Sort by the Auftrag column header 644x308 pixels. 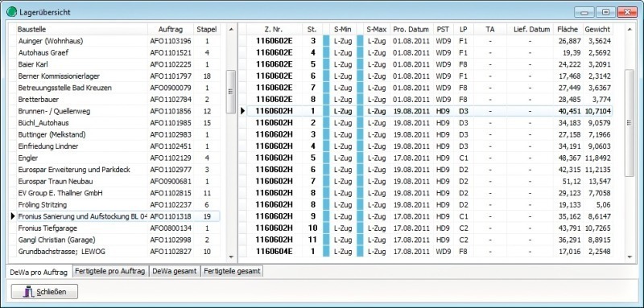(171, 29)
